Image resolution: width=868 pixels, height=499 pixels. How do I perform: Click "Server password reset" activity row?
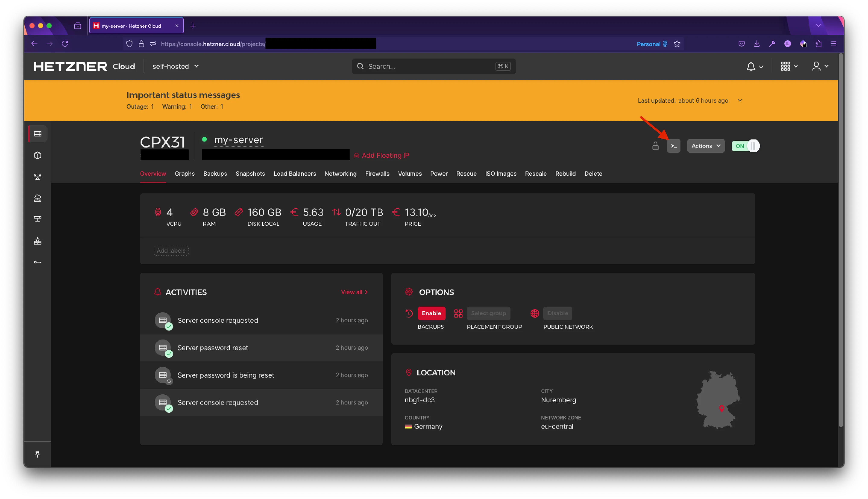[x=261, y=348]
